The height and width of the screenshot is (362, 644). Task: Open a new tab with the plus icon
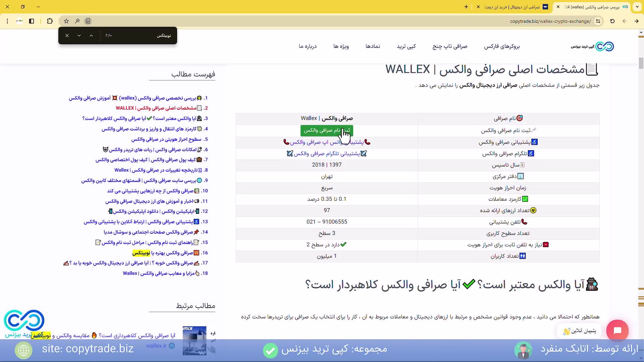click(x=466, y=7)
